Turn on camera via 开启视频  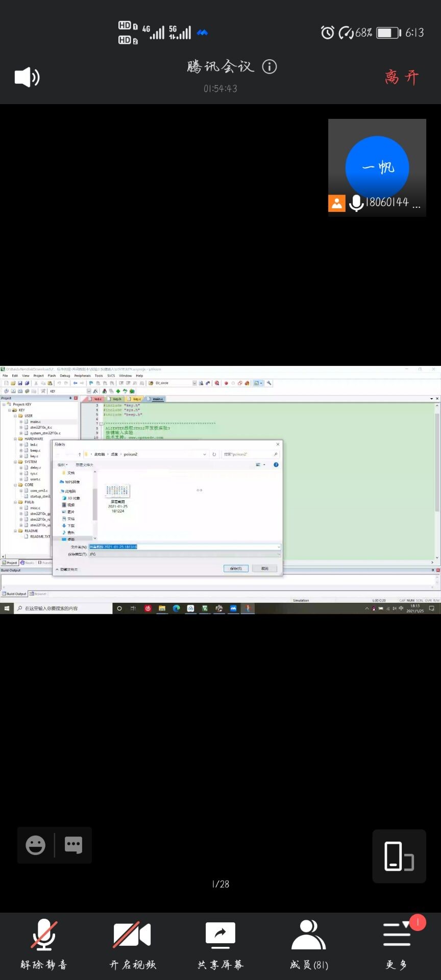pyautogui.click(x=132, y=945)
